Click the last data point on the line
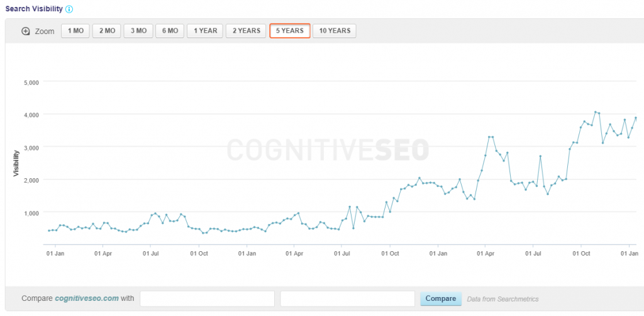Viewport: 644px width, 316px height. (636, 118)
